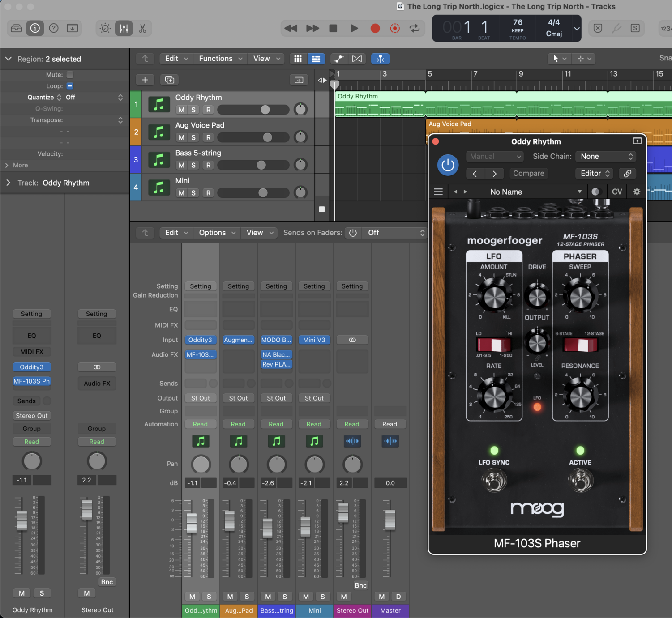Image resolution: width=672 pixels, height=618 pixels.
Task: Flip the LFO LO/HI range switch
Action: coord(494,345)
